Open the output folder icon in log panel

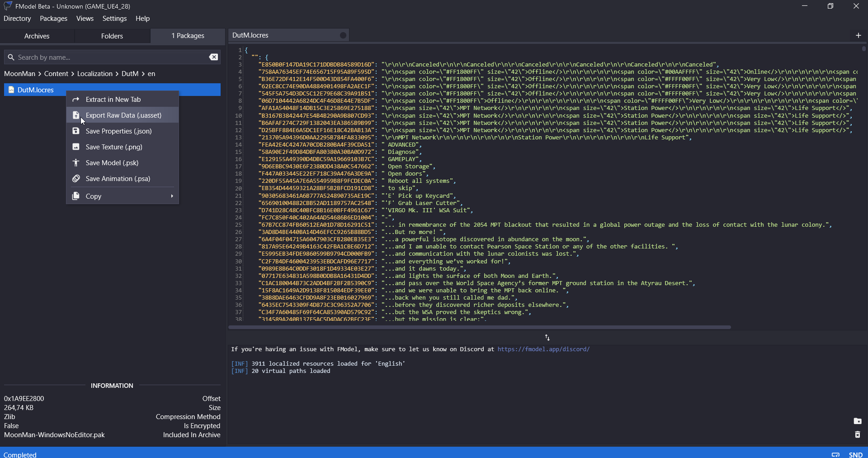click(857, 421)
